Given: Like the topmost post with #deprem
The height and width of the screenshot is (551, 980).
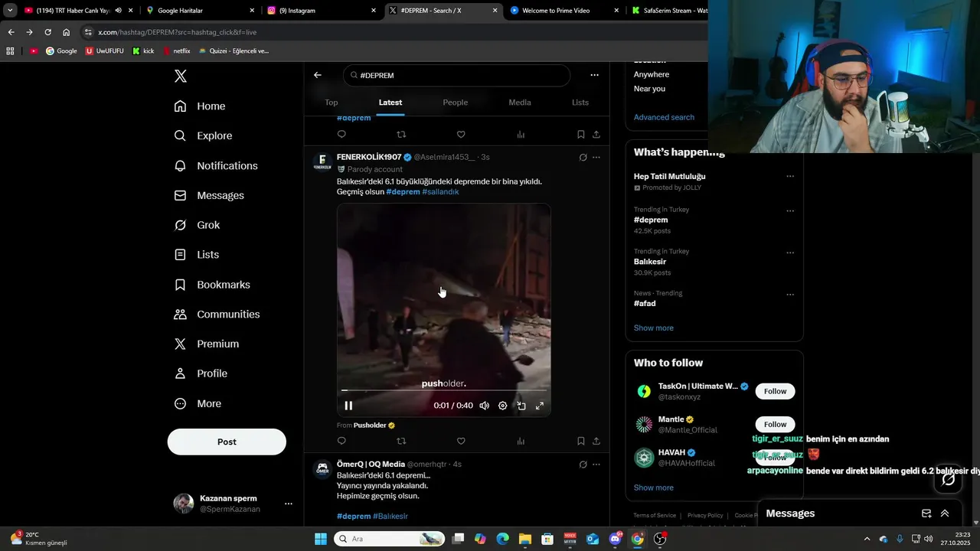Looking at the screenshot, I should click(x=461, y=134).
